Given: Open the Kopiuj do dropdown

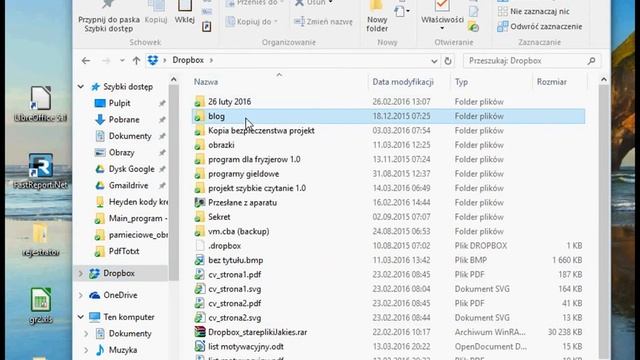Looking at the screenshot, I should 252,22.
